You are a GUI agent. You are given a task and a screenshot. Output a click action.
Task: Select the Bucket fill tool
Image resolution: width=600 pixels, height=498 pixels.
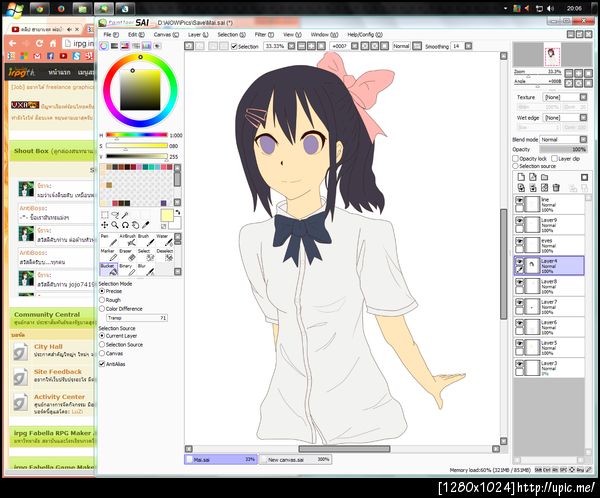click(x=109, y=269)
